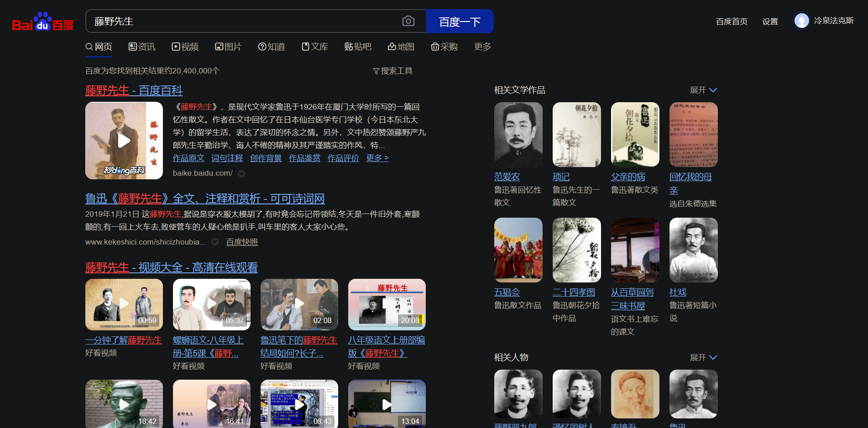Open 视频大全 - 高清在线观看 result

click(x=172, y=268)
